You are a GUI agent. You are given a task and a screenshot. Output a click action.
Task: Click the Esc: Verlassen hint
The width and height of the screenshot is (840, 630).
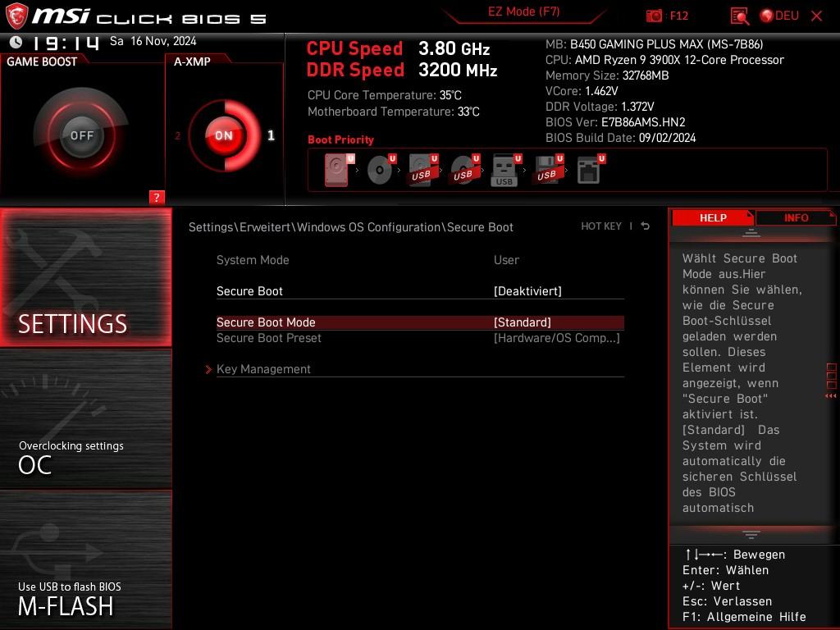point(727,601)
